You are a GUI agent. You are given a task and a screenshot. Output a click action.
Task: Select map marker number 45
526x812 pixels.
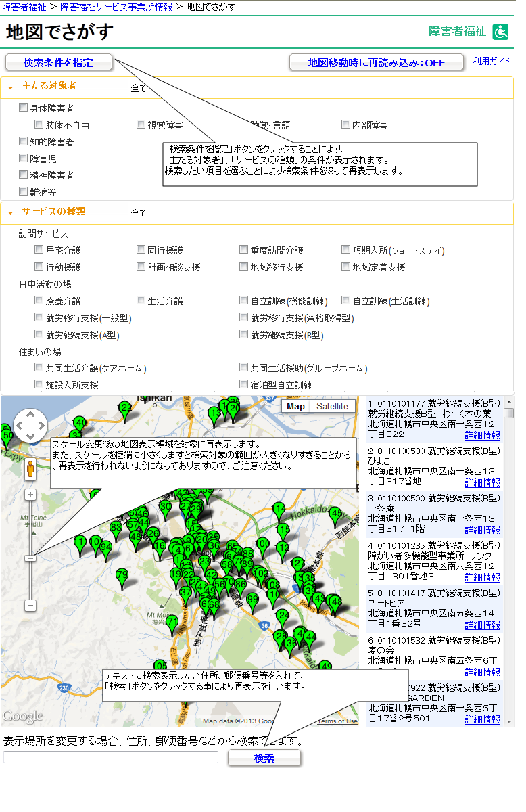335,516
